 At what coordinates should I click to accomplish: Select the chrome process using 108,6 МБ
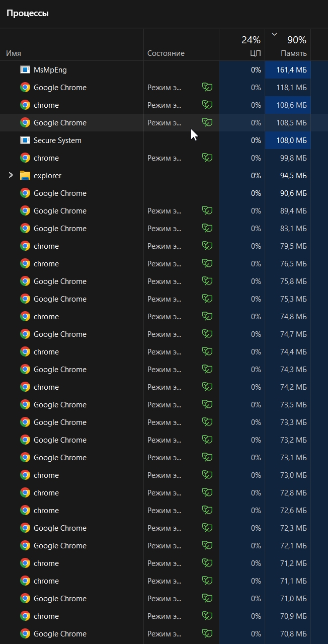164,105
